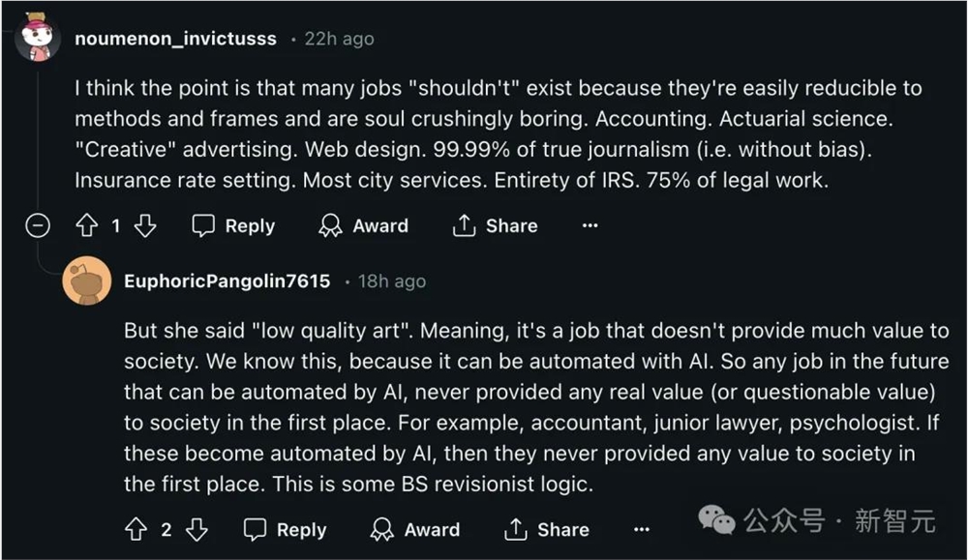Open more options for EuphoricPangolin7615's reply

(x=642, y=529)
